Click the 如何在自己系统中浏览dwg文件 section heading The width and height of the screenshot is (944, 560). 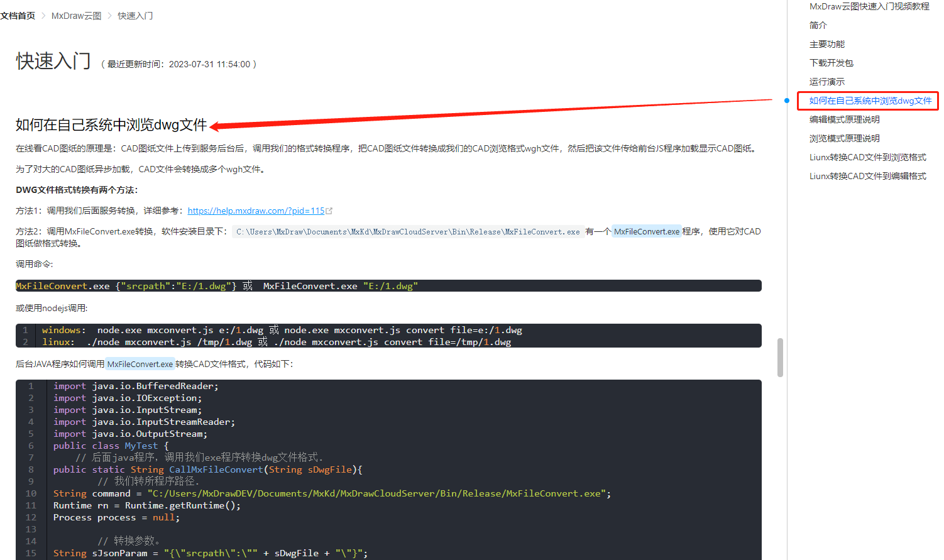(111, 125)
